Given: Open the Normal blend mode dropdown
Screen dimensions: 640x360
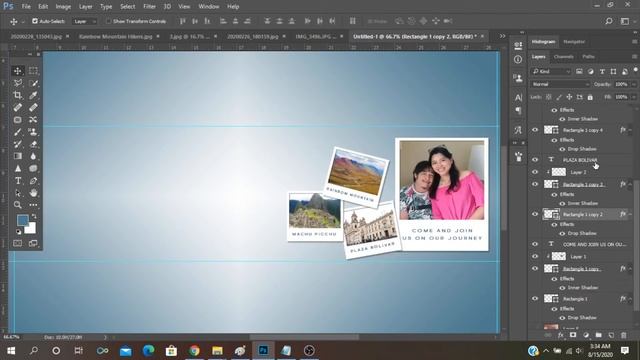Looking at the screenshot, I should (560, 84).
